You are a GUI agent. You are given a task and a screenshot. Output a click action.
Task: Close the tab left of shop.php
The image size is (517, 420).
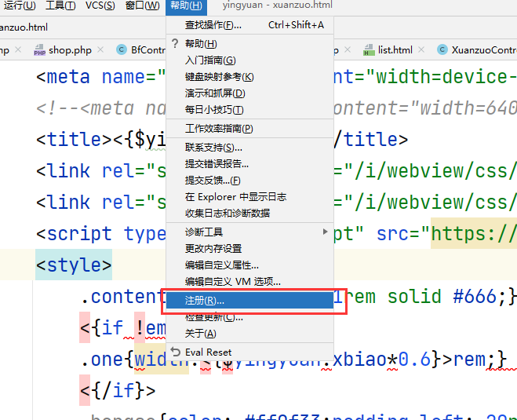[x=18, y=49]
